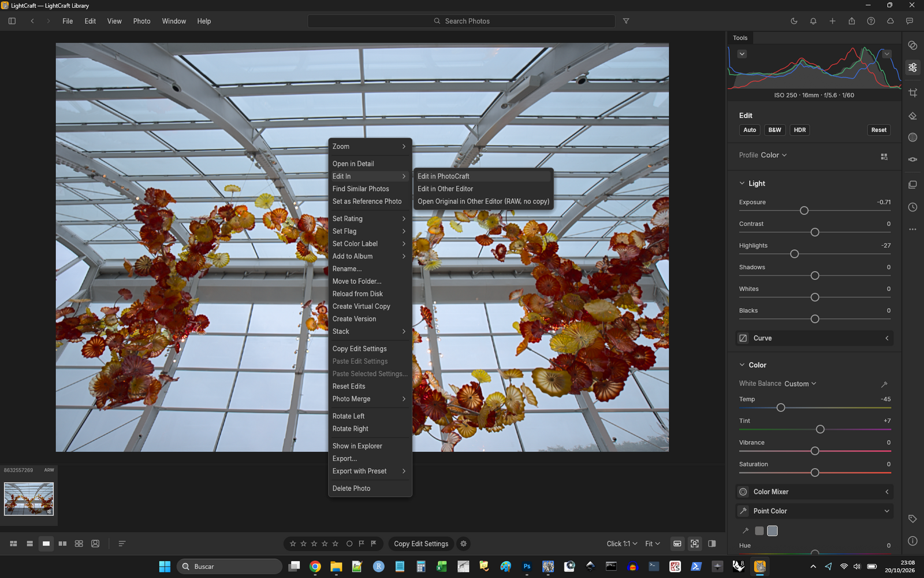Screen dimensions: 924x578
Task: Toggle dark mode moon icon
Action: 794,21
